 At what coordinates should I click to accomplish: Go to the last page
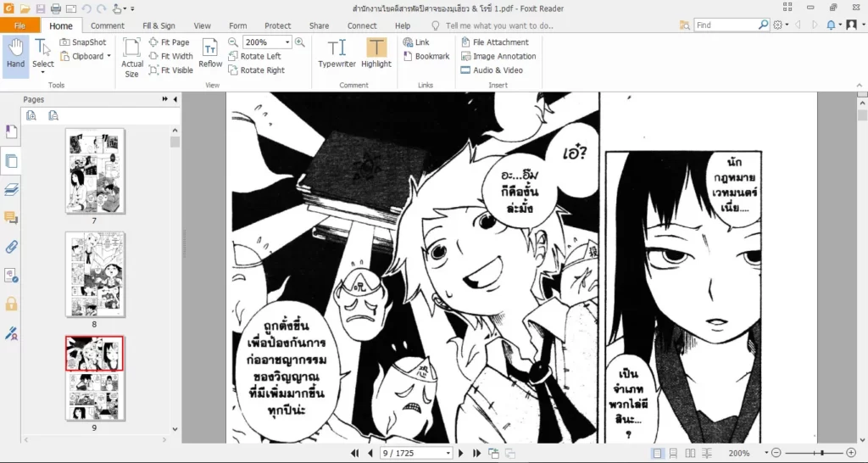coord(476,453)
